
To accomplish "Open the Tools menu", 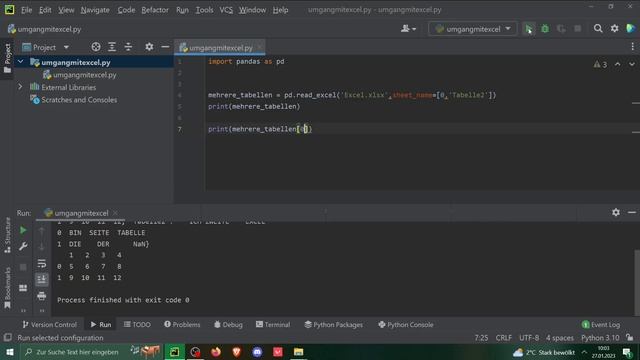I will coord(204,10).
